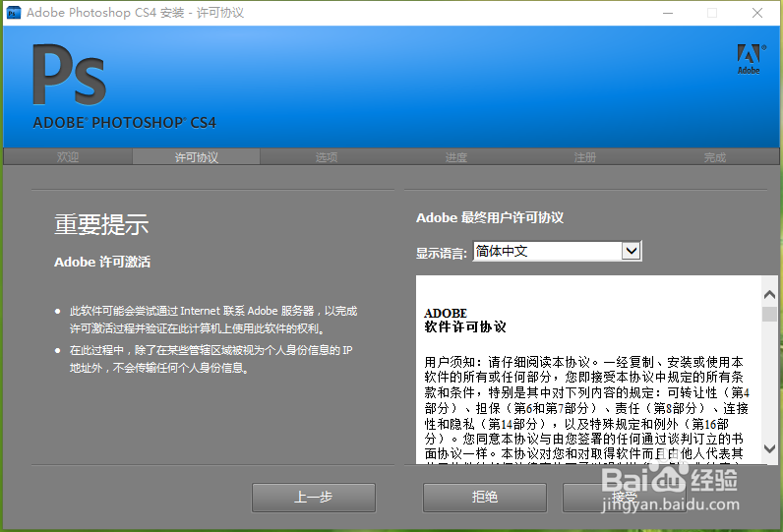Select the 欢迎 step tab
Image resolution: width=783 pixels, height=532 pixels.
tap(68, 157)
